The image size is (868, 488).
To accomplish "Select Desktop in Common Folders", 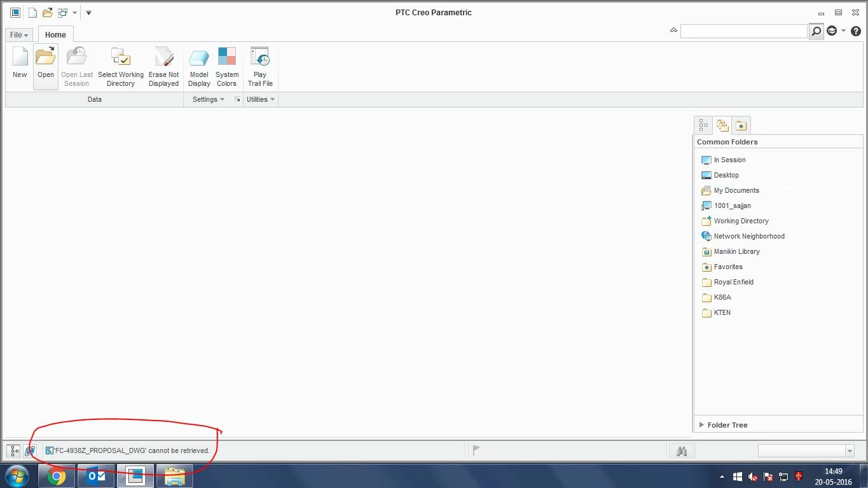I will (x=720, y=175).
